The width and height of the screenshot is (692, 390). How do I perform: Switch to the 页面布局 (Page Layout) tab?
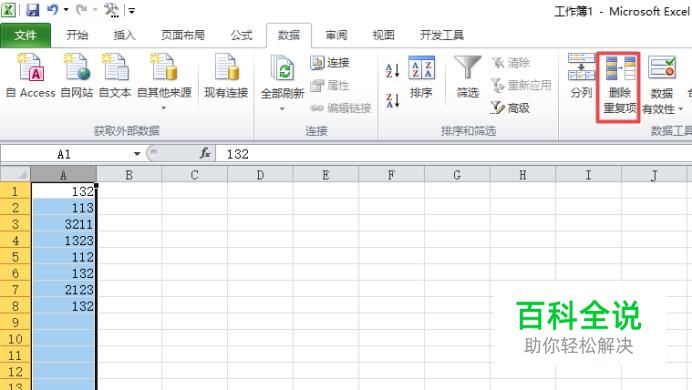[x=183, y=35]
